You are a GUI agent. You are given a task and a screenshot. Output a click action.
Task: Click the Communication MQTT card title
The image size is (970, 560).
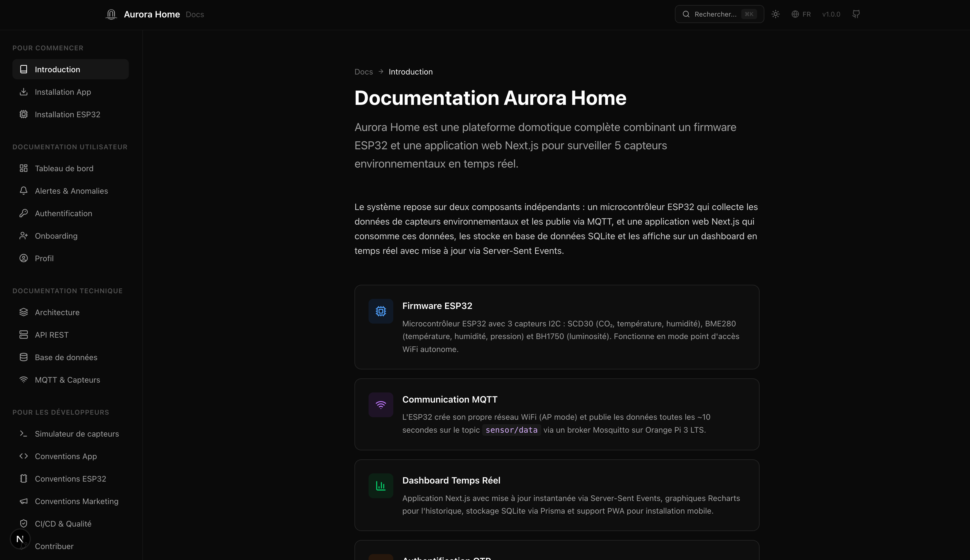click(x=450, y=399)
